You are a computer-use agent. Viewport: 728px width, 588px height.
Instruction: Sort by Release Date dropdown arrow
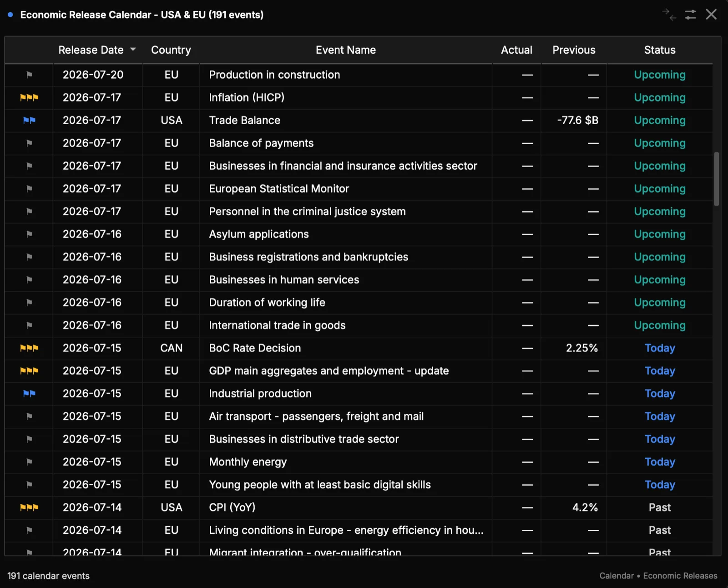(x=133, y=49)
